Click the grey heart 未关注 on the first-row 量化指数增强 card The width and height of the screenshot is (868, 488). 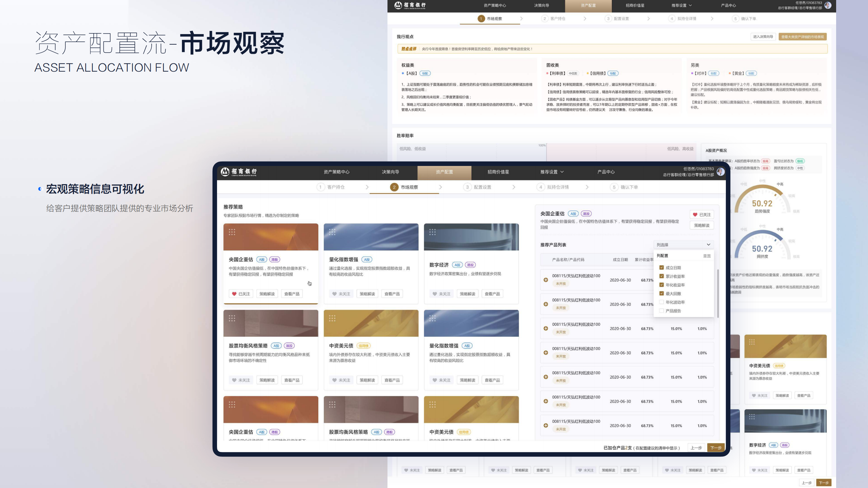(x=334, y=294)
